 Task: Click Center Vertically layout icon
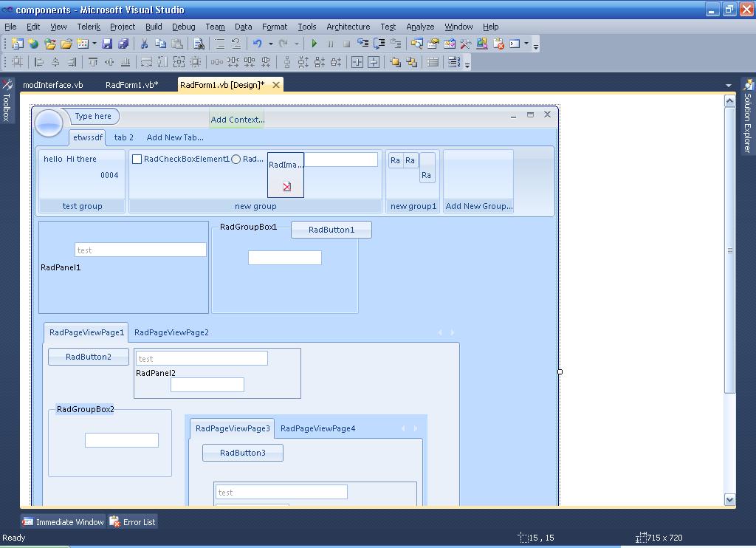[374, 62]
